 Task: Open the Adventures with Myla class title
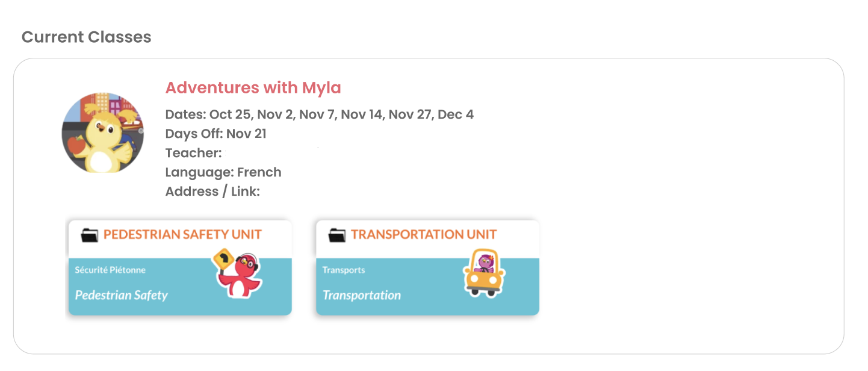click(253, 88)
